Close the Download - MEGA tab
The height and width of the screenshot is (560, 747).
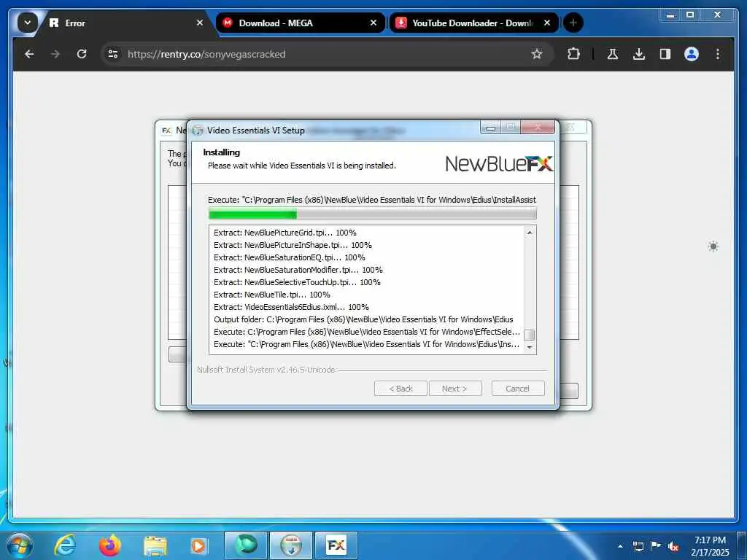[373, 23]
